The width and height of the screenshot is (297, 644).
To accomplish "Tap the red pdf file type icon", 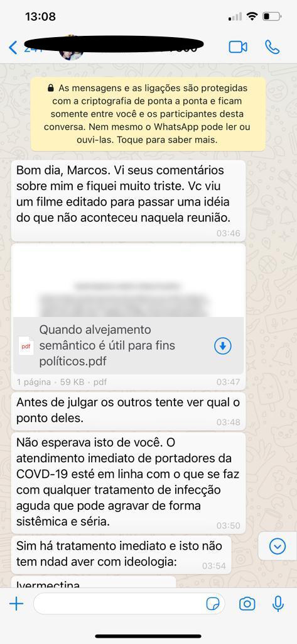I will (x=26, y=346).
